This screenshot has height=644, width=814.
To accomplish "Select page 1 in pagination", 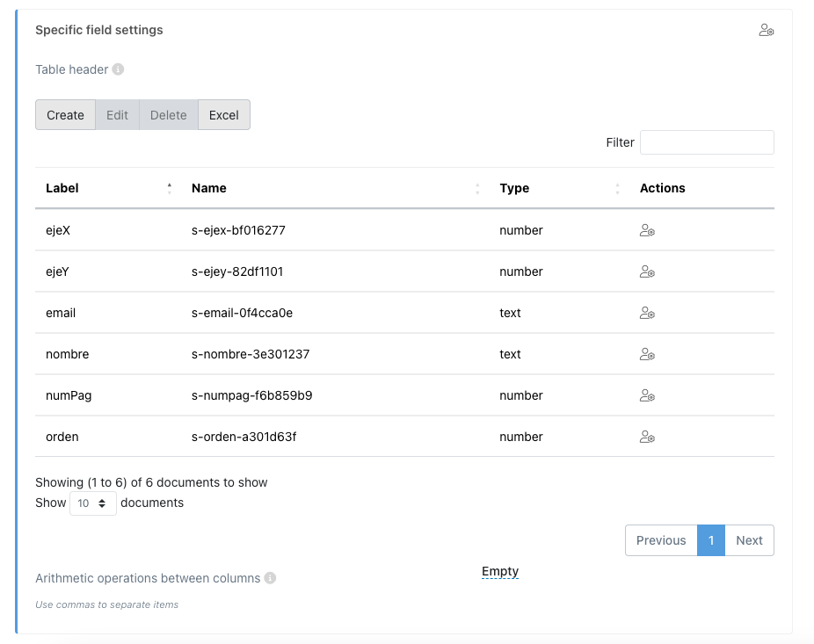I will 710,540.
